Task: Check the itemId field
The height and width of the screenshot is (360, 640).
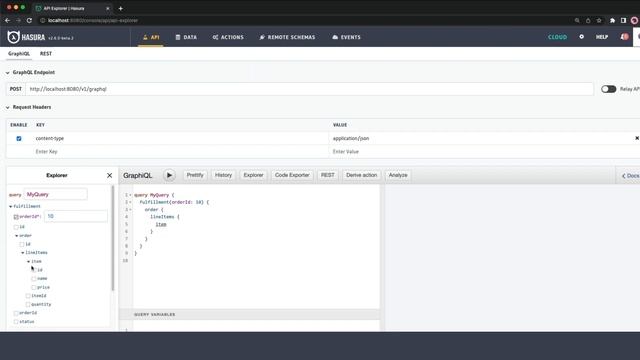Action: [28, 296]
